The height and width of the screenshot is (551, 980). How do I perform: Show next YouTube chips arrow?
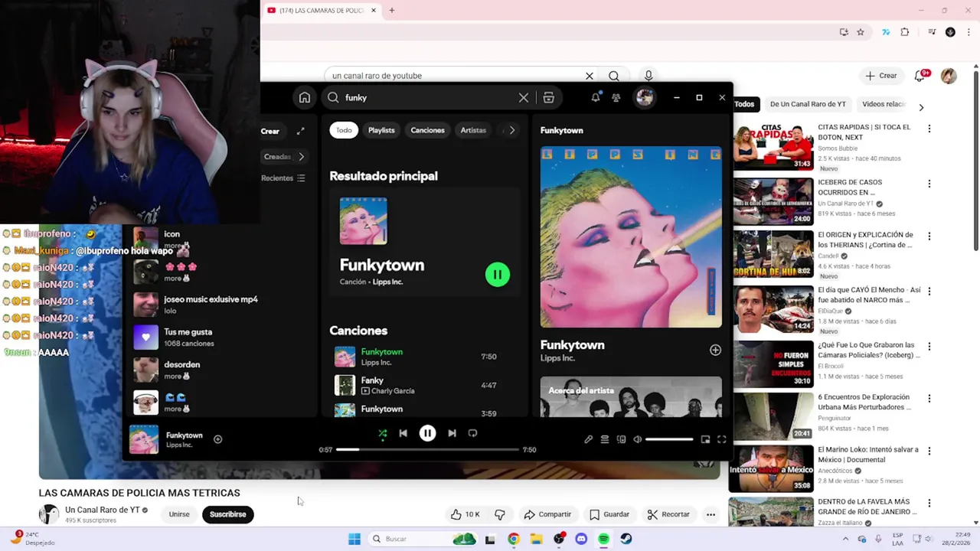[x=921, y=107]
